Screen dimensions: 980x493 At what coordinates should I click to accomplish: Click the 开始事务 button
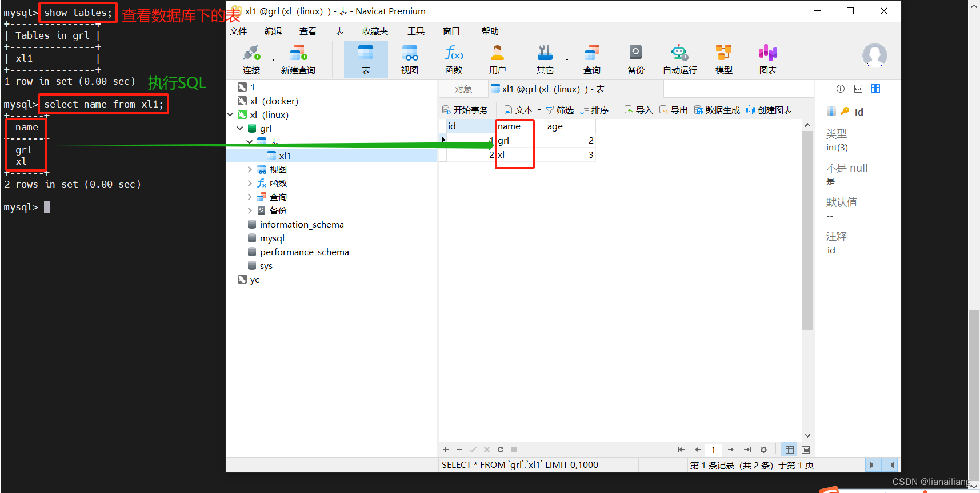pyautogui.click(x=465, y=110)
